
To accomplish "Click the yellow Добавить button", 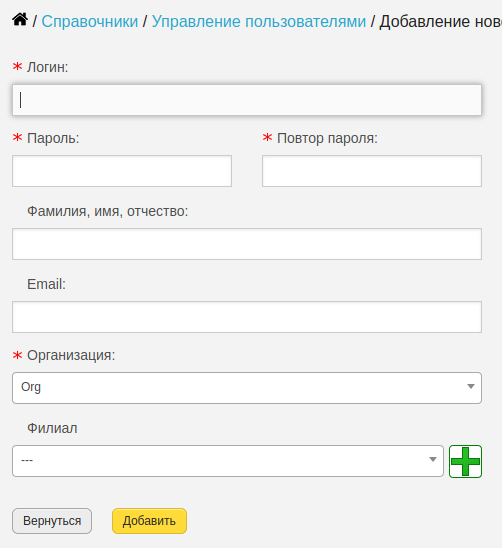I will (x=149, y=521).
